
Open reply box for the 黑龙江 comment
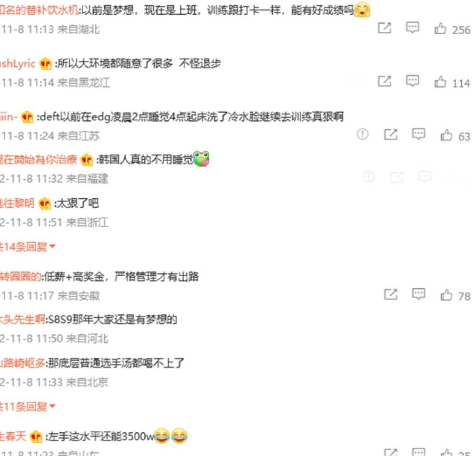(413, 81)
